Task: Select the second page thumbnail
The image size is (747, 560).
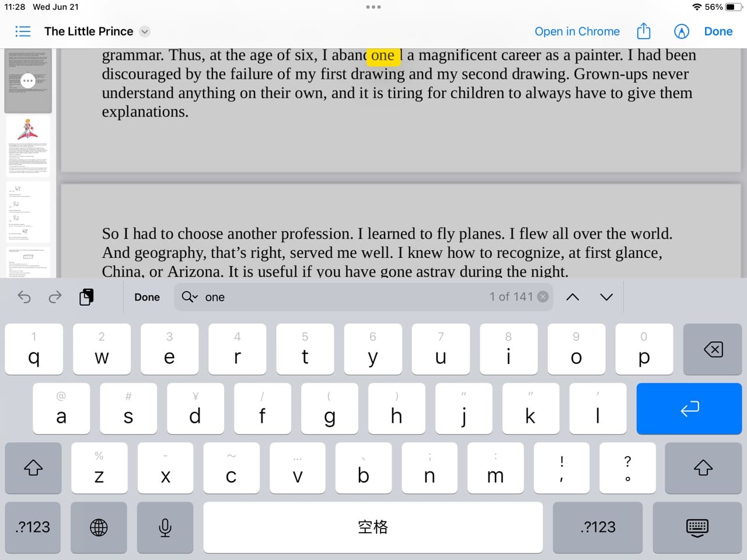Action: (x=28, y=146)
